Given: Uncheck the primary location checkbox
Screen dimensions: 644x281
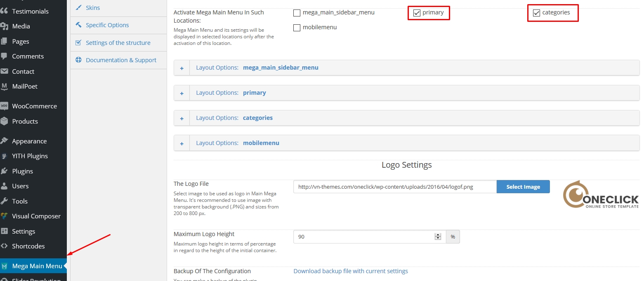Looking at the screenshot, I should click(x=417, y=13).
